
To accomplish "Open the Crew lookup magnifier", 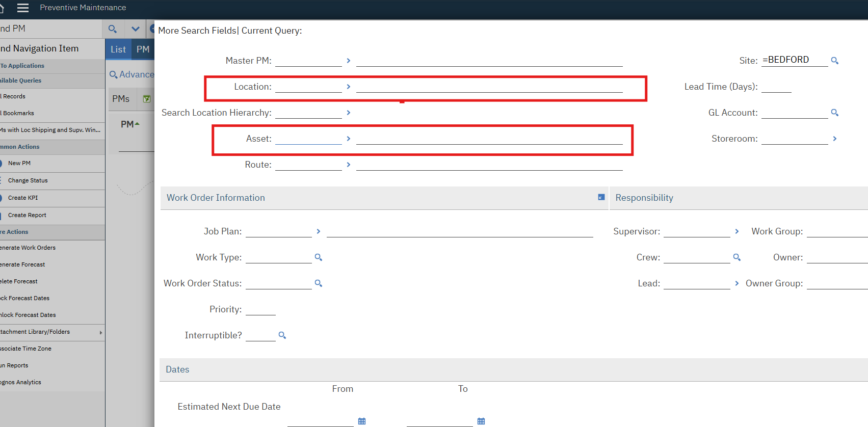I will tap(737, 257).
